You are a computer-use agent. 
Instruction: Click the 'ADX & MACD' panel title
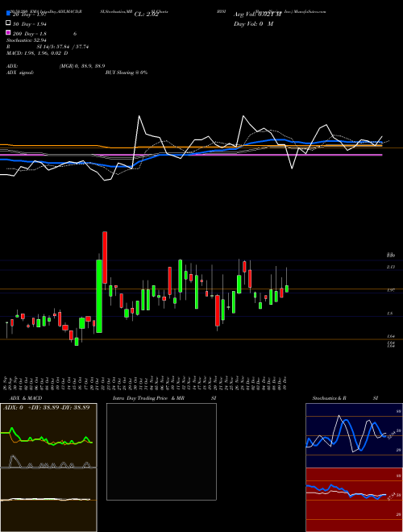pos(26,398)
